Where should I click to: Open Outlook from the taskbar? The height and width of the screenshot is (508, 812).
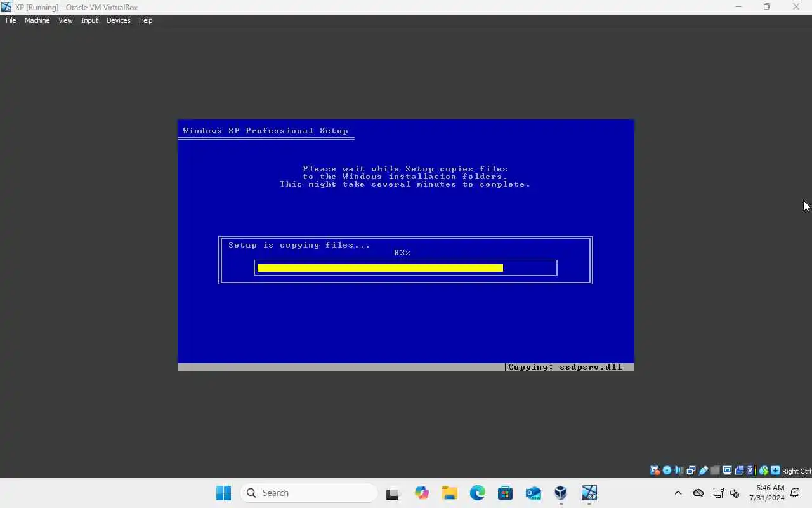click(x=533, y=493)
